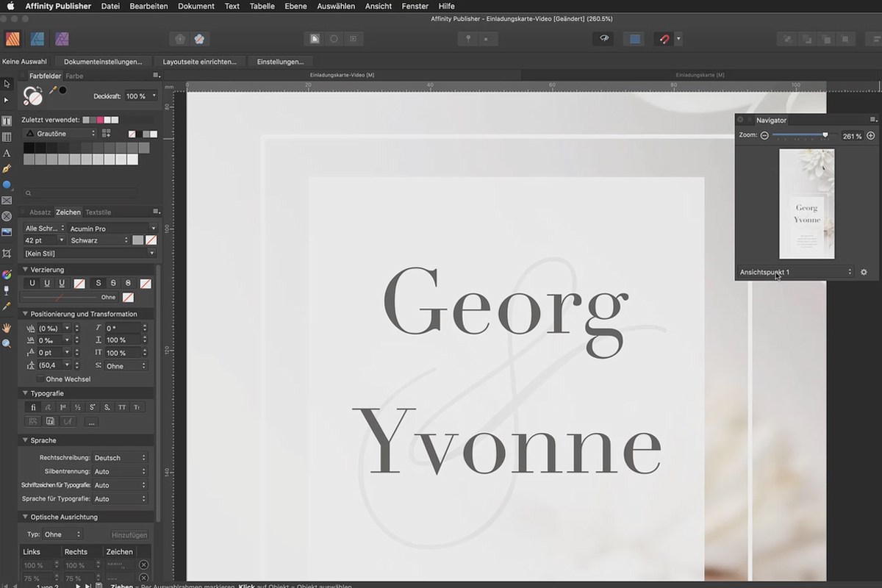The image size is (882, 588).
Task: Switch to the Designer Persona icon
Action: [x=37, y=38]
